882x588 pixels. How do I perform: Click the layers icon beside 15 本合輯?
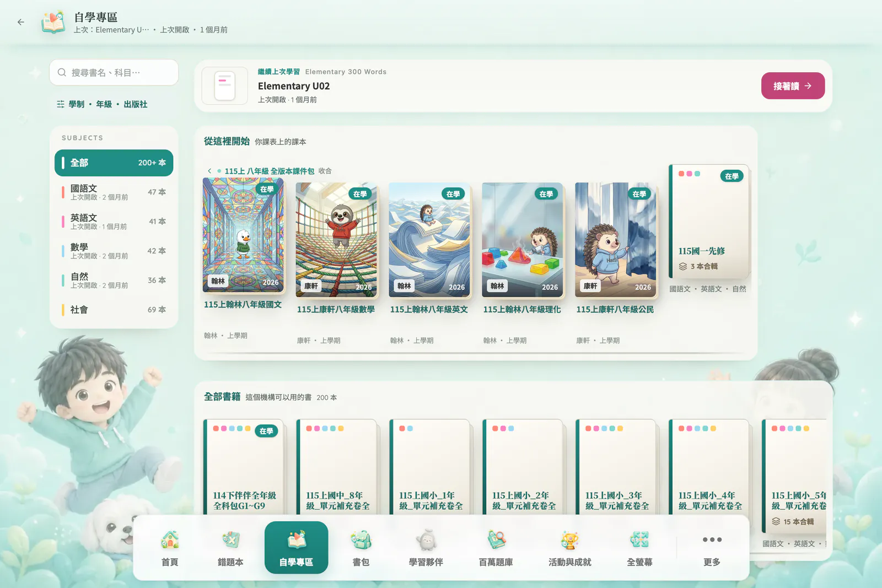(776, 521)
